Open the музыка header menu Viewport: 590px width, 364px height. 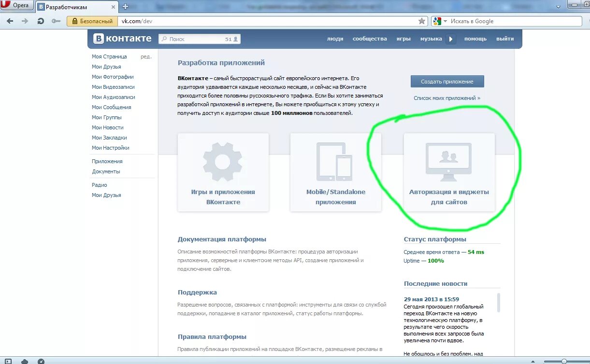tap(431, 39)
